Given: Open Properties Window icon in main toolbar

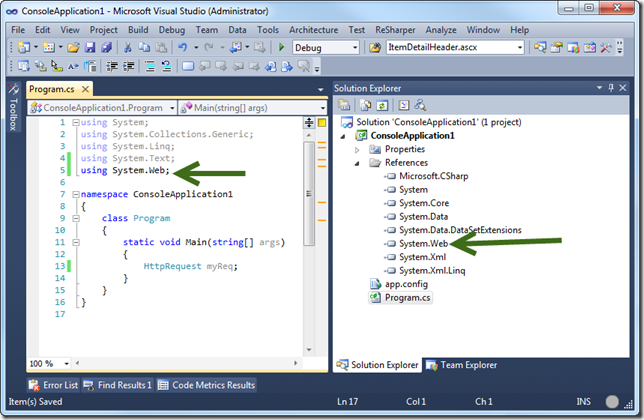Looking at the screenshot, I should 557,48.
